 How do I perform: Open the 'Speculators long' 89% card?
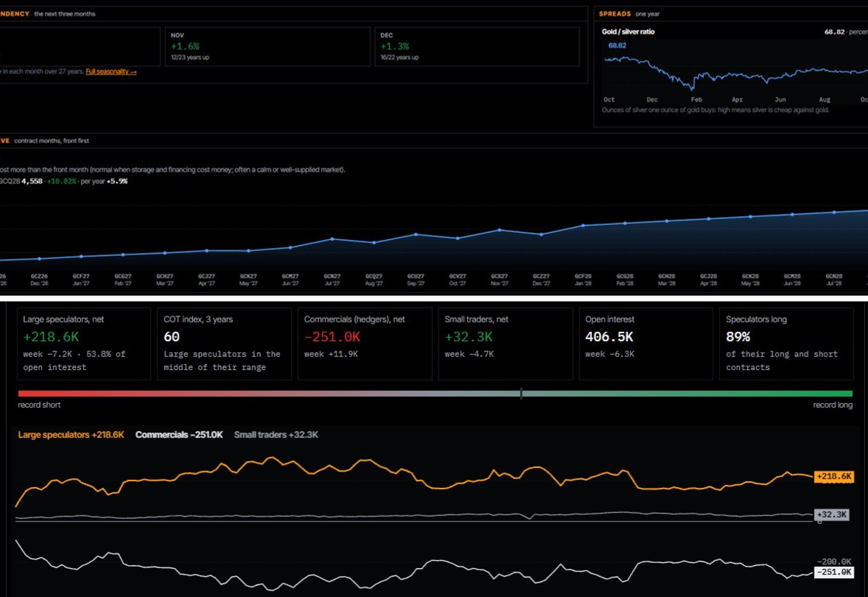[786, 343]
